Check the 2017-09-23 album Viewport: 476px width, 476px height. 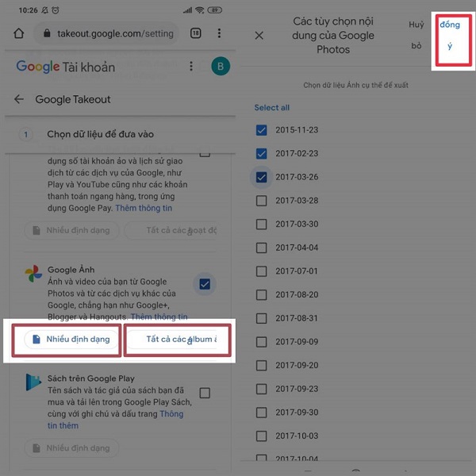pyautogui.click(x=261, y=389)
